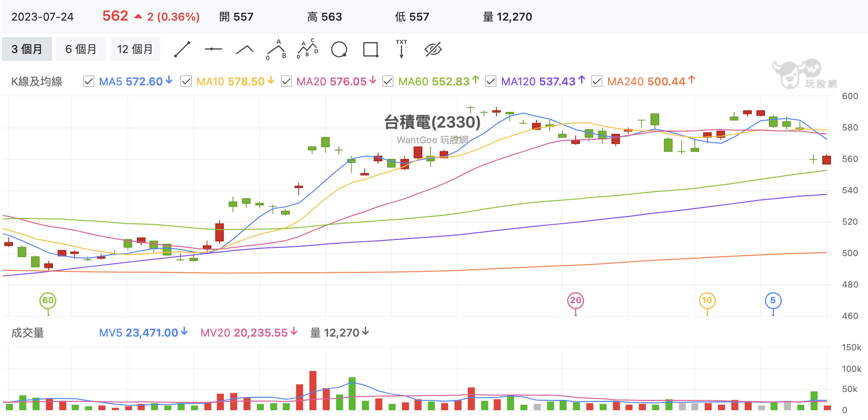Click the MA120 value 537.43
Screen dimensions: 868x420
pyautogui.click(x=557, y=81)
